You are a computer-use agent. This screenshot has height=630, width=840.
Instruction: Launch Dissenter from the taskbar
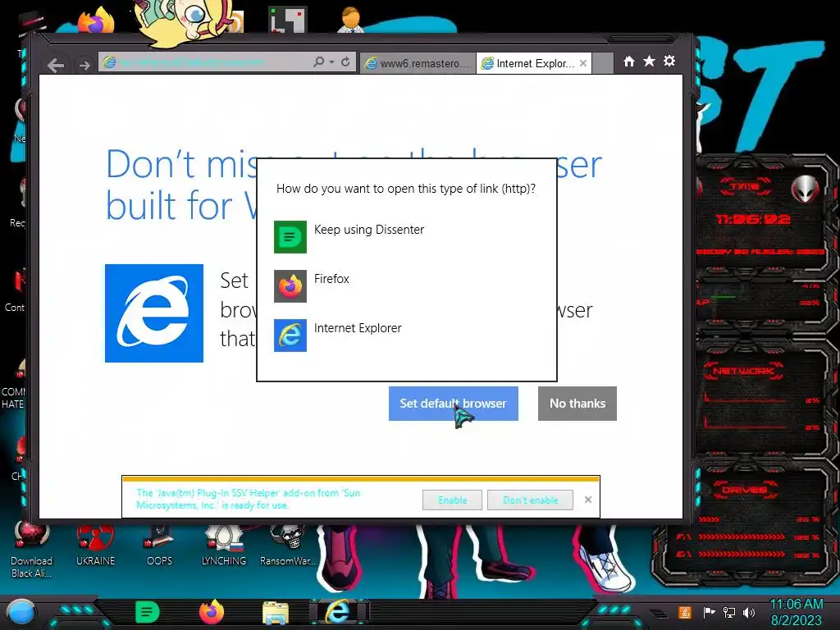coord(148,612)
